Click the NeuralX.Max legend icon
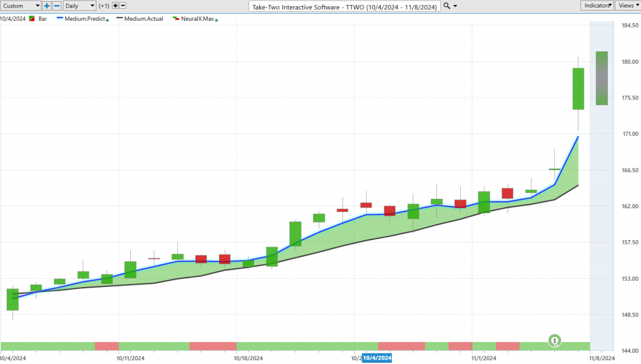This screenshot has width=641, height=364. pyautogui.click(x=176, y=19)
